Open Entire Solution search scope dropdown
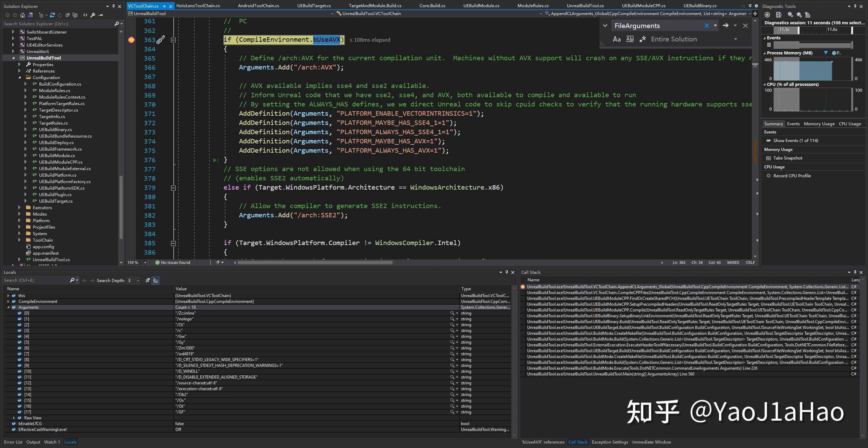Viewport: 868px width, 448px height. (x=735, y=39)
